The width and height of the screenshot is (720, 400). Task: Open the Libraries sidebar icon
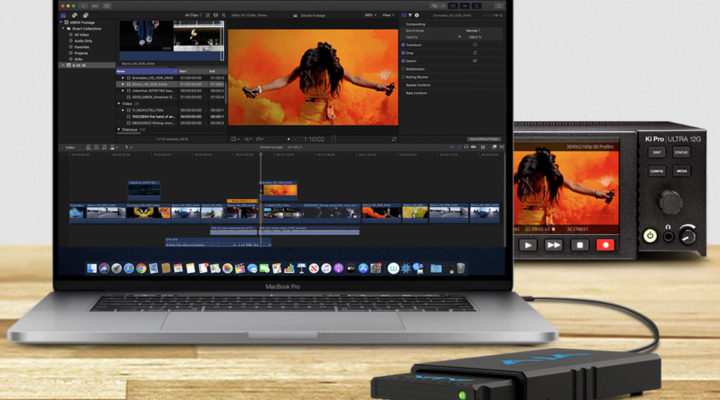63,15
